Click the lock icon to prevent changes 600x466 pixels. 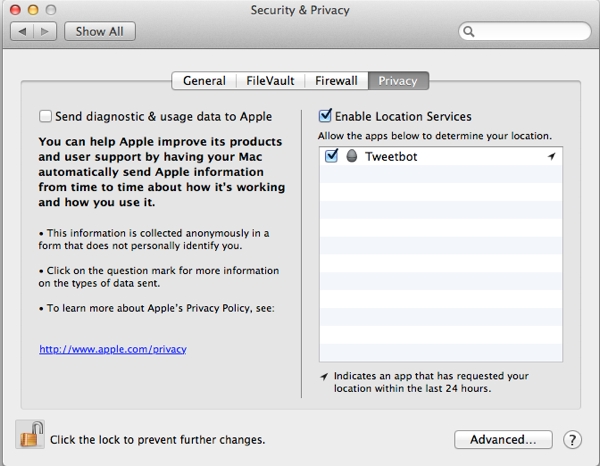click(30, 434)
